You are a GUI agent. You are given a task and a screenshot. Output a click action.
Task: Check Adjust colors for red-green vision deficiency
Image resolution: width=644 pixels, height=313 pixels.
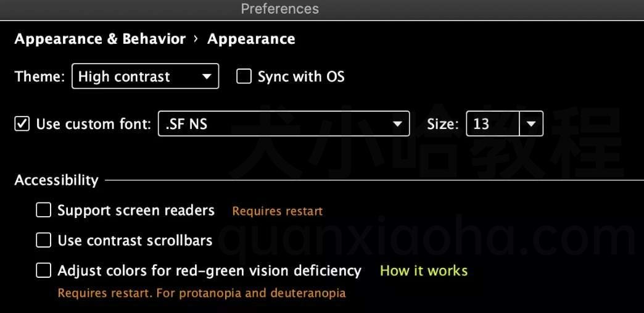pos(44,270)
